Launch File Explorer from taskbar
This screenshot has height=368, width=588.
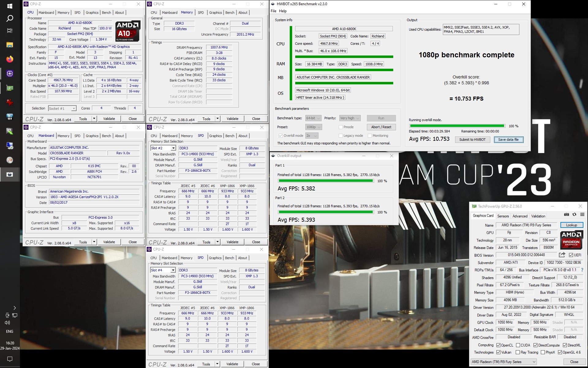coord(10,45)
